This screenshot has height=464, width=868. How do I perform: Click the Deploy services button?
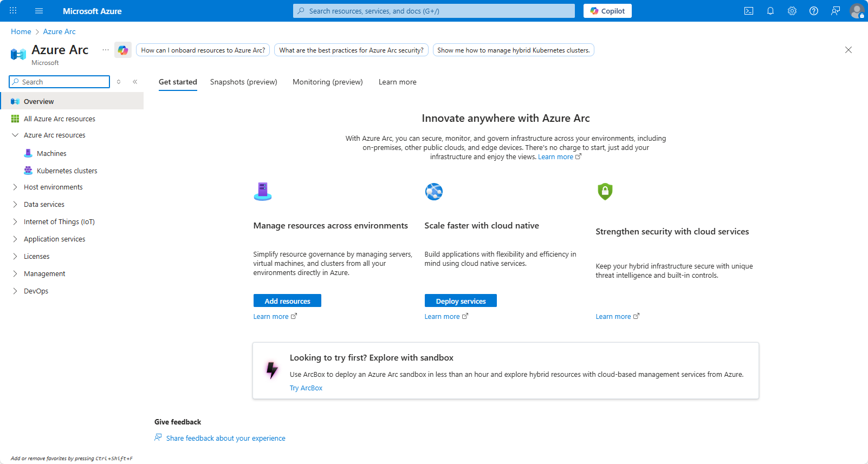pyautogui.click(x=461, y=301)
